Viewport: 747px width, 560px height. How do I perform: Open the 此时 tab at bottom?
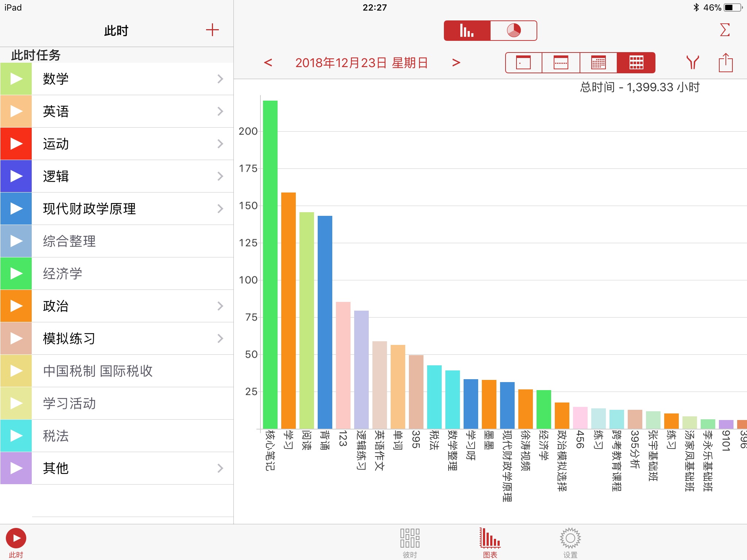[x=16, y=543]
